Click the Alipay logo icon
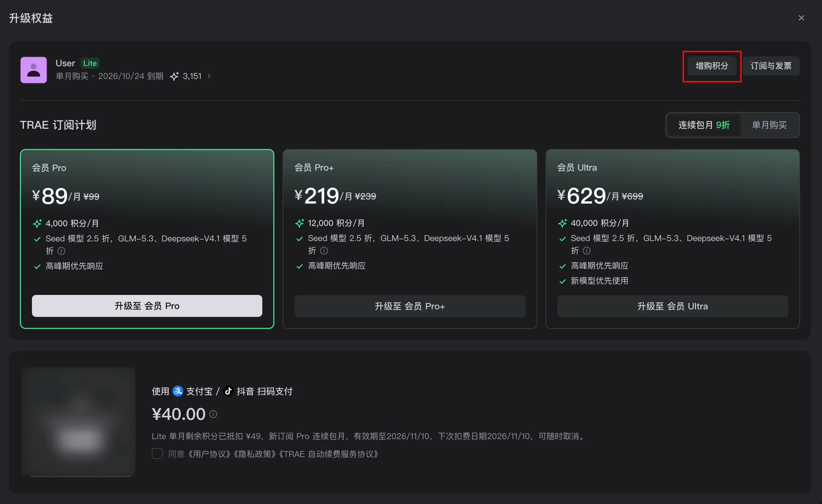This screenshot has width=822, height=504. (178, 391)
